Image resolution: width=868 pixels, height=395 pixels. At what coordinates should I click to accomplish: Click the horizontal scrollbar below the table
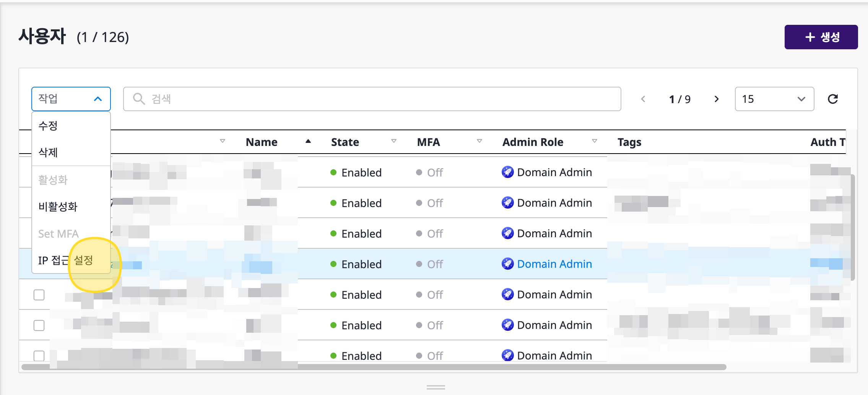tap(374, 367)
